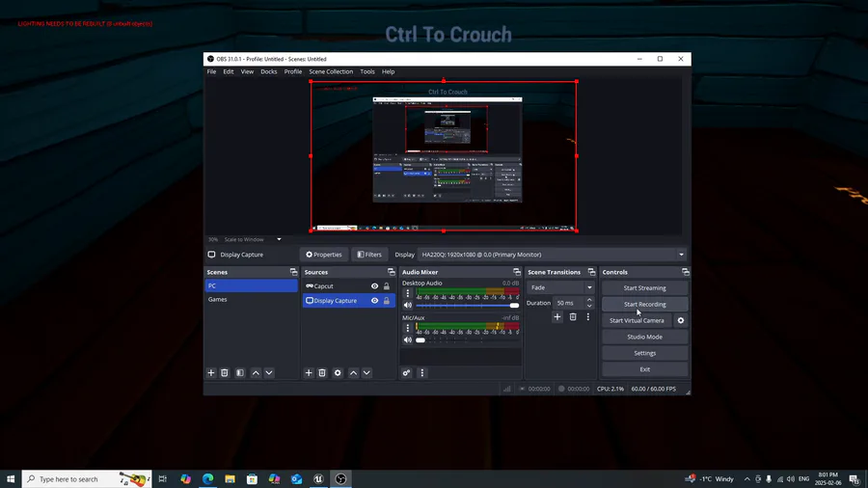Screen dimensions: 868x488
Task: Increase transition duration stepper
Action: click(589, 300)
